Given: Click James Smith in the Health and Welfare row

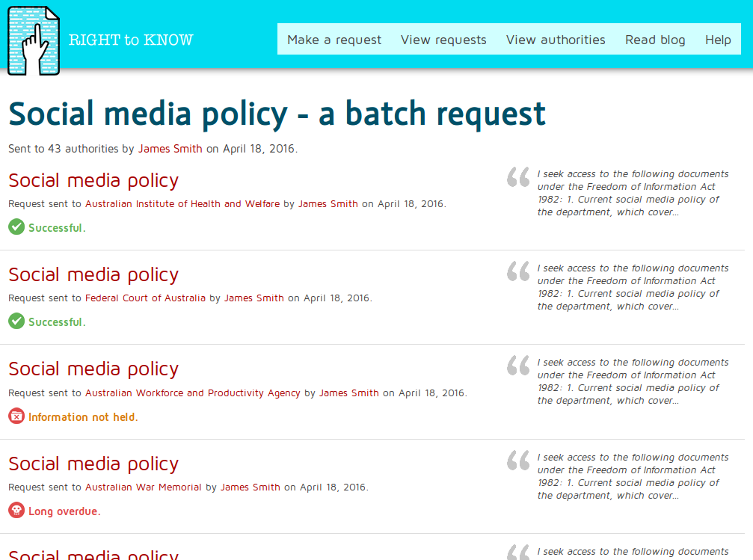Looking at the screenshot, I should pyautogui.click(x=328, y=203).
